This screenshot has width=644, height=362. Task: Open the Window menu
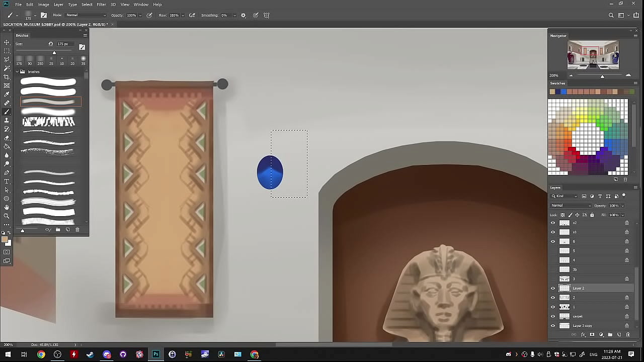(141, 5)
